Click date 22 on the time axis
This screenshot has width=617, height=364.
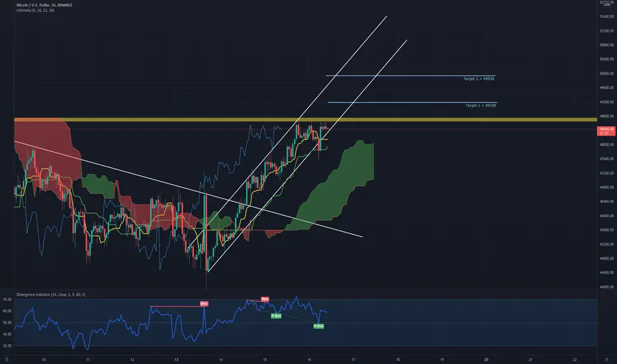(575, 359)
